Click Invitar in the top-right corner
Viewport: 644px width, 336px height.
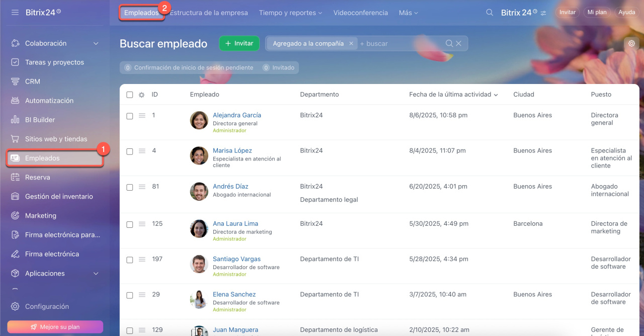(x=567, y=13)
